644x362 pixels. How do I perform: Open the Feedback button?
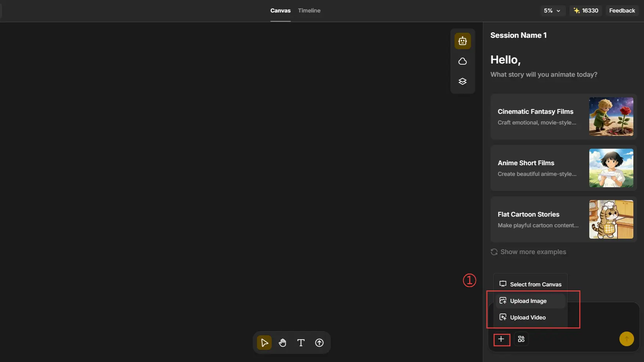(x=622, y=11)
